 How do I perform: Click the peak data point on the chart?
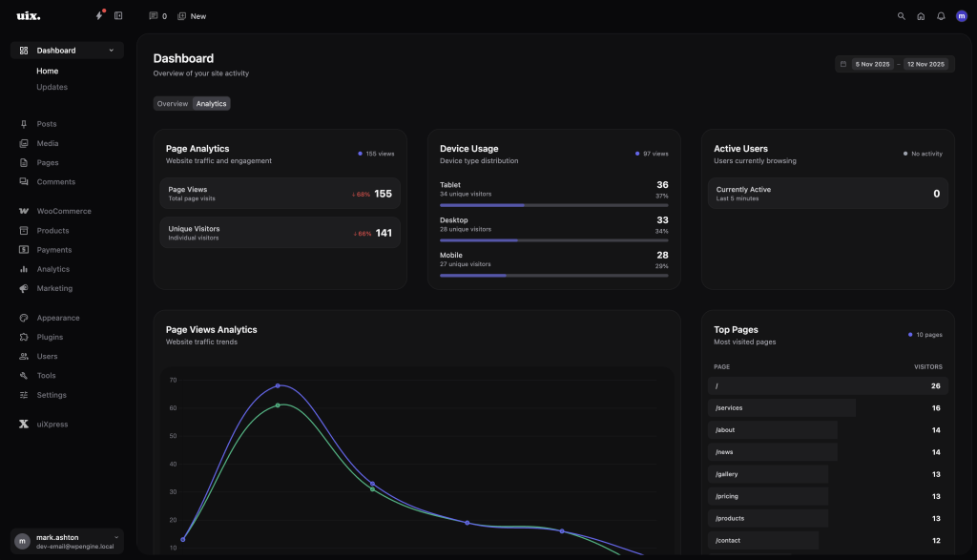[x=278, y=385]
